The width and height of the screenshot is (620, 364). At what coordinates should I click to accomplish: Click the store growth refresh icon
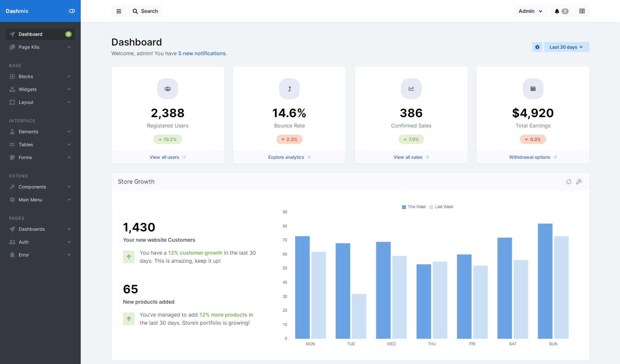[x=569, y=182]
